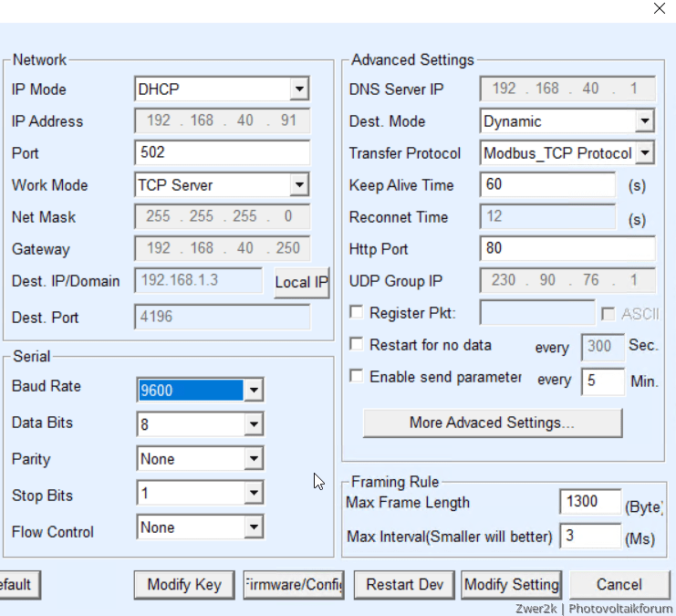This screenshot has width=676, height=616.
Task: Cancel the device settings dialog
Action: click(619, 585)
